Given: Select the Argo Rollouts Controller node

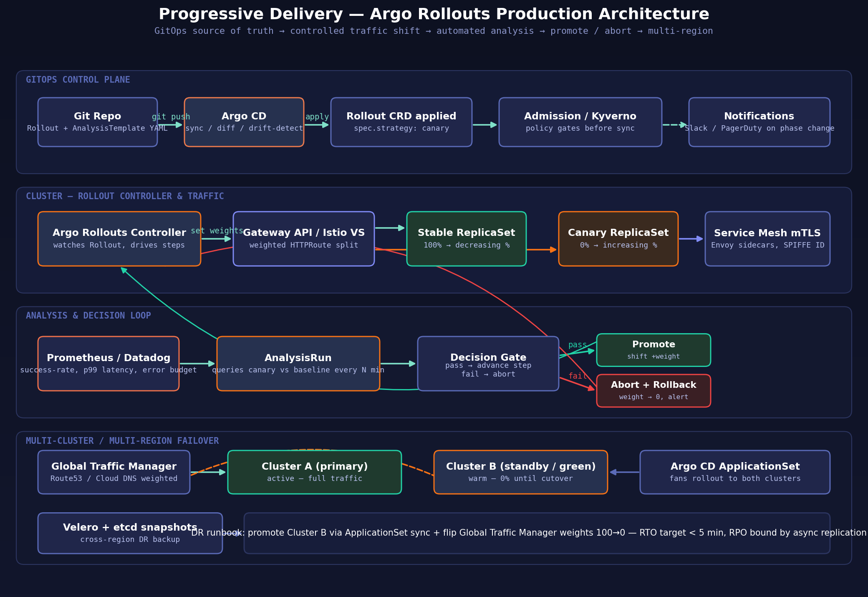Looking at the screenshot, I should 119,239.
